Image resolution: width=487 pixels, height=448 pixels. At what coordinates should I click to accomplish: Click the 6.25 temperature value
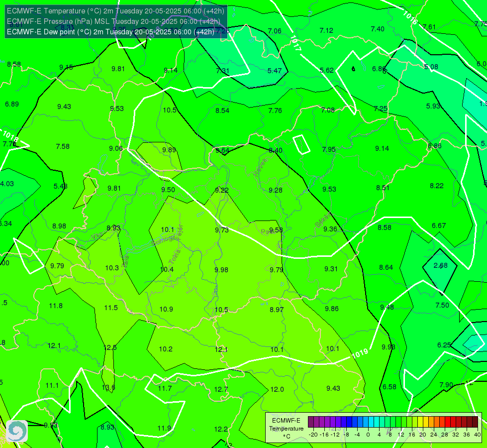[x=444, y=345]
